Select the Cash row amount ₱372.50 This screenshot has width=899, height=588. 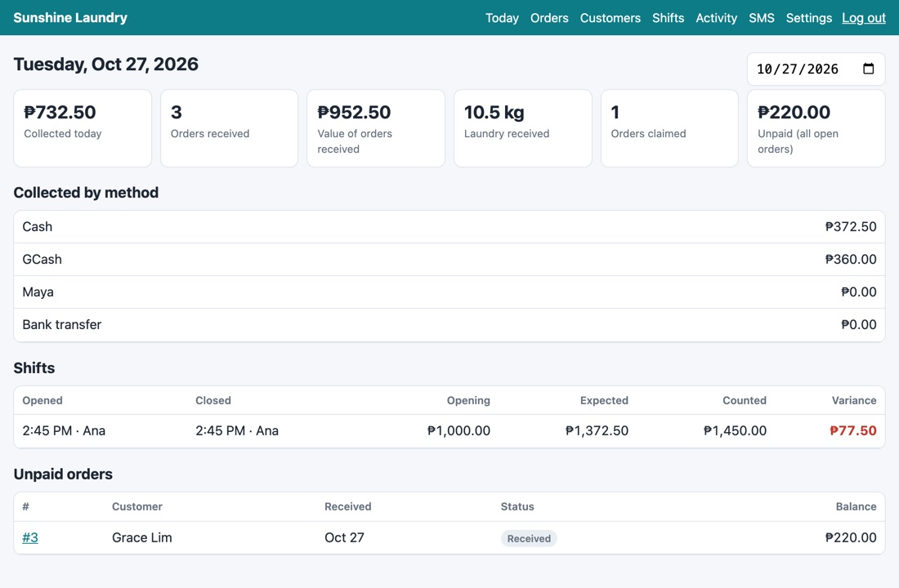pos(851,227)
